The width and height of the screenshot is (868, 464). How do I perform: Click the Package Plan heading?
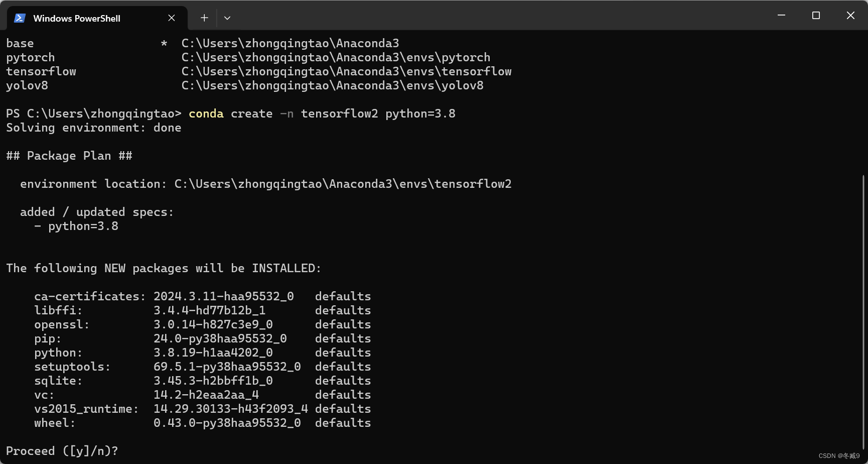coord(69,156)
